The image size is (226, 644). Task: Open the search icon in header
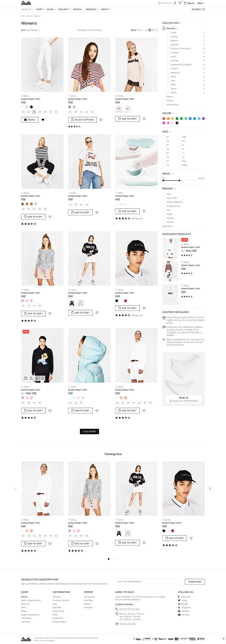(204, 9)
